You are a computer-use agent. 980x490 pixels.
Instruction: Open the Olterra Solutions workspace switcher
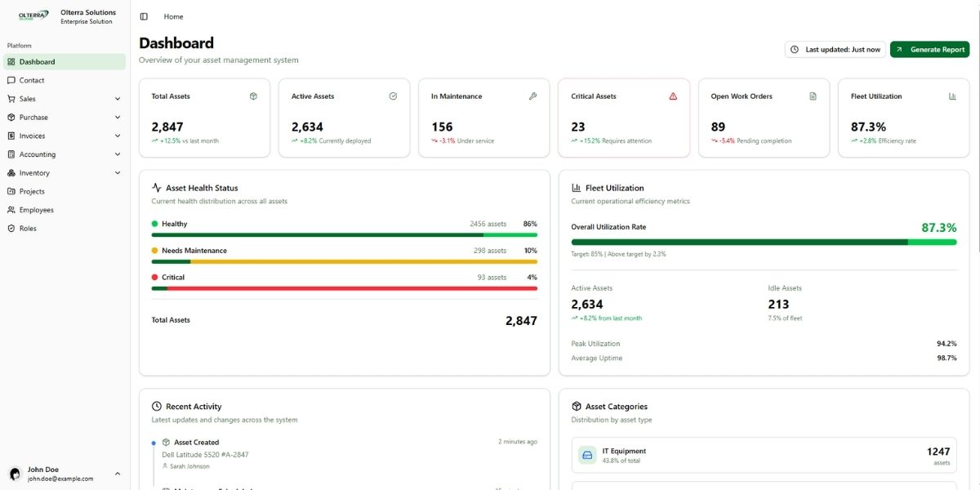pos(65,16)
